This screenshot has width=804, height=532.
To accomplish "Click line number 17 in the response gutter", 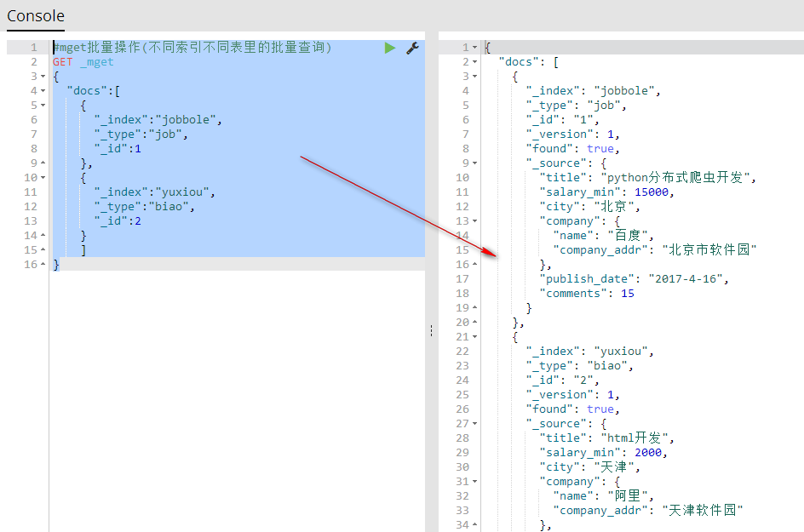I will (462, 279).
